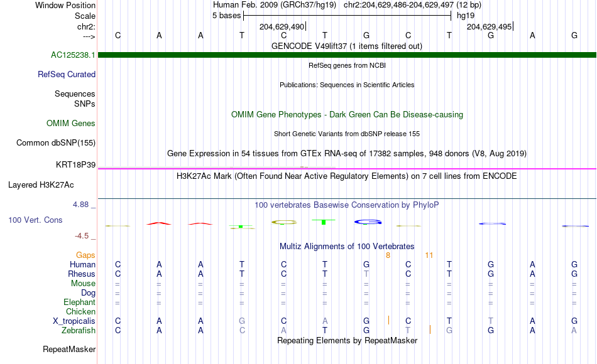Open the OMIM Genes track label
Image resolution: width=597 pixels, height=364 pixels.
click(x=70, y=123)
